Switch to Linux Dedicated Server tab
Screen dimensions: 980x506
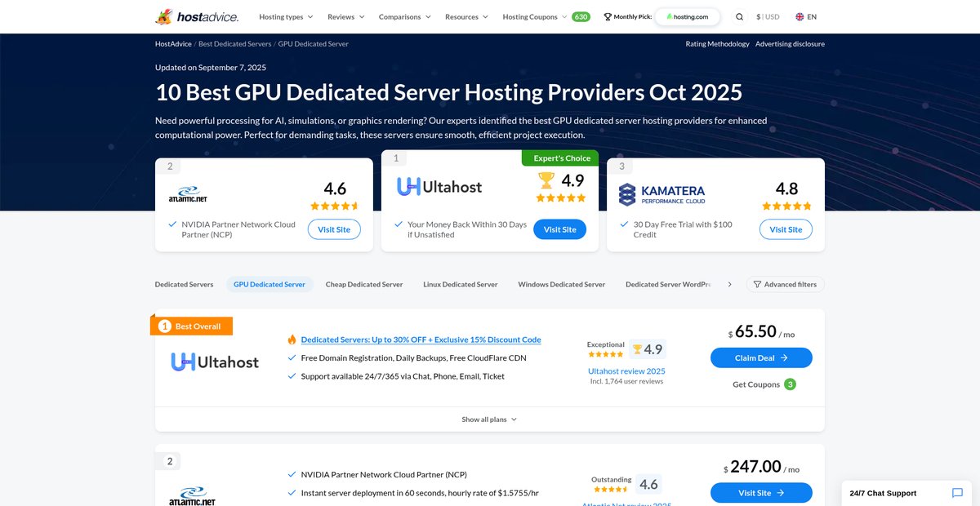461,284
